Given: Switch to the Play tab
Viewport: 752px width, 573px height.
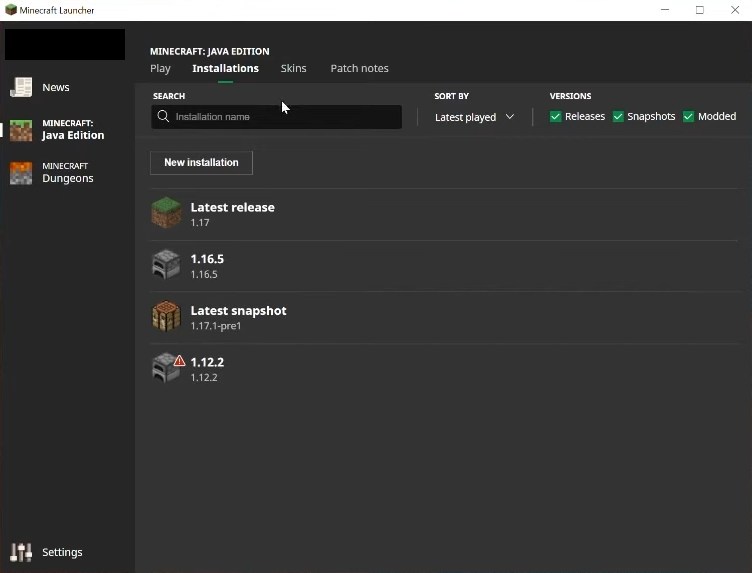Looking at the screenshot, I should coord(160,69).
